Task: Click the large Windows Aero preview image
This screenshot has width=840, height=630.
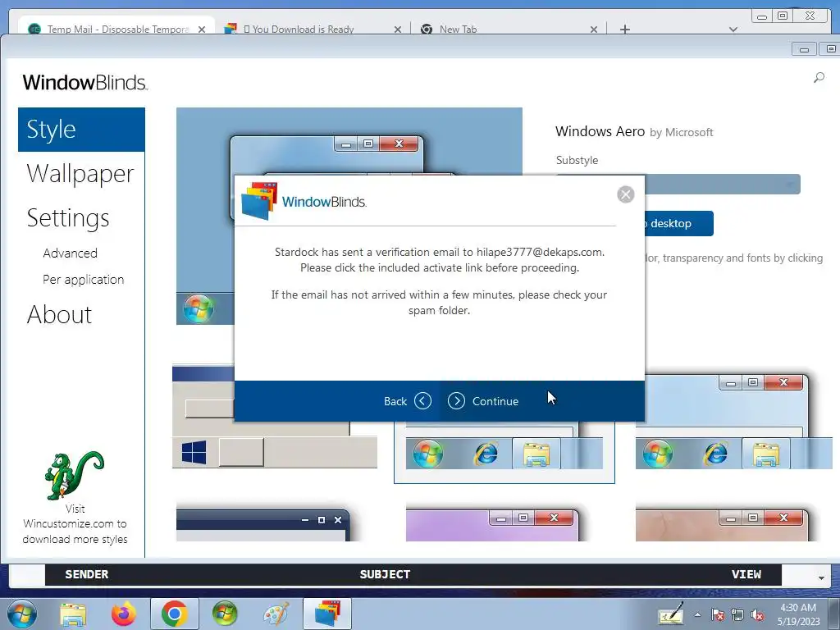Action: point(349,140)
